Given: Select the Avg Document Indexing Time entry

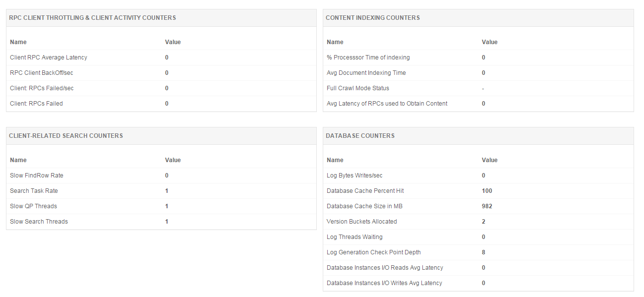Looking at the screenshot, I should 366,73.
